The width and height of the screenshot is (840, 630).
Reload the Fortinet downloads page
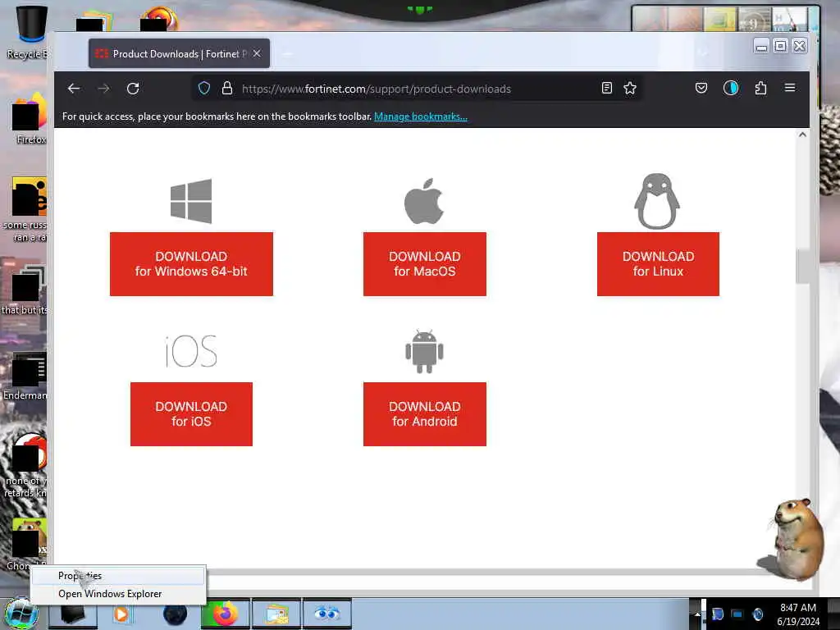[x=133, y=89]
